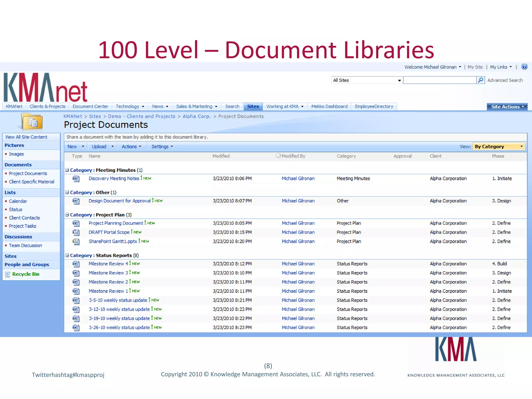Collapse the Status Reports category group
The image size is (532, 399).
point(67,255)
